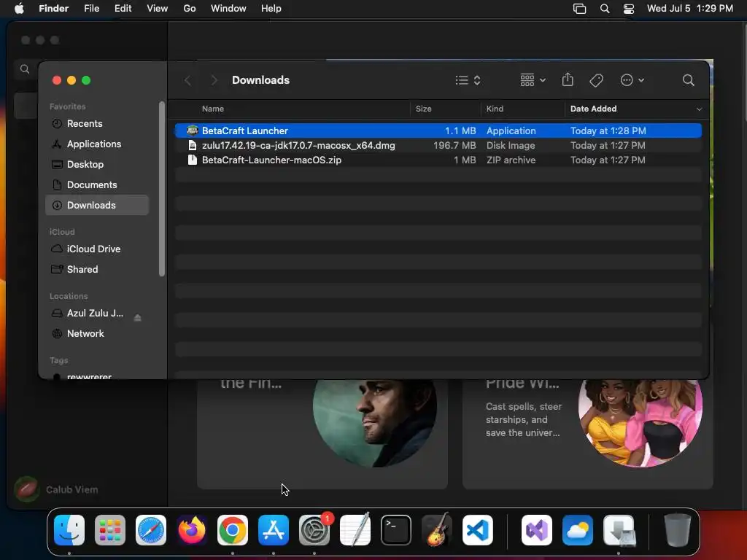This screenshot has width=747, height=560.
Task: Launch Google Chrome from the Dock
Action: coord(233,530)
